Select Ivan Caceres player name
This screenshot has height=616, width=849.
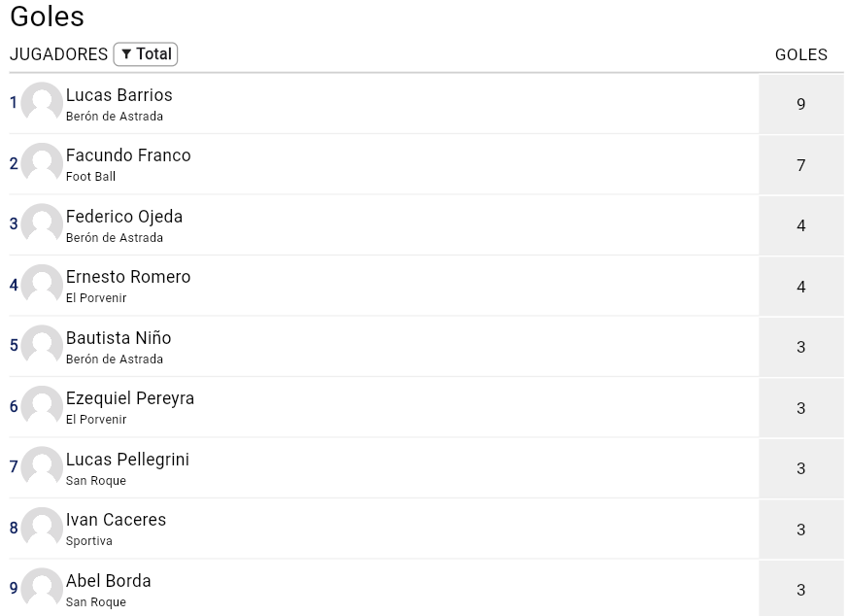click(116, 520)
